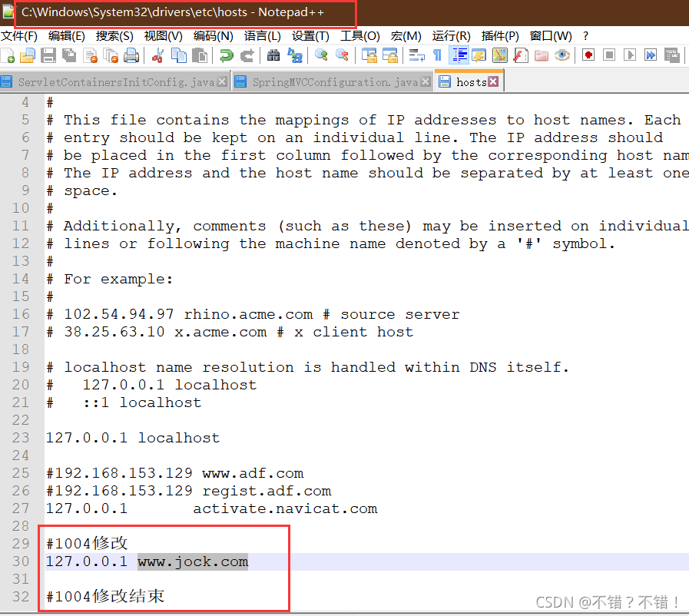Open the 设置(T) menu

[x=310, y=36]
